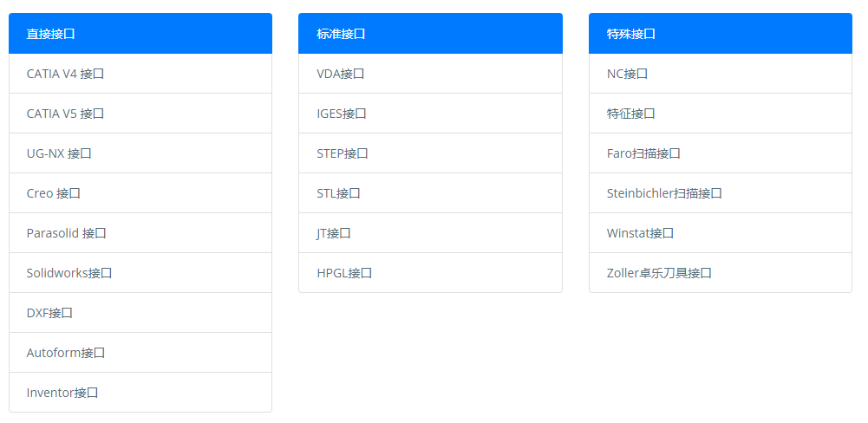Choose Steinbichler扫描接口 entry
The height and width of the screenshot is (423, 868).
click(x=721, y=193)
